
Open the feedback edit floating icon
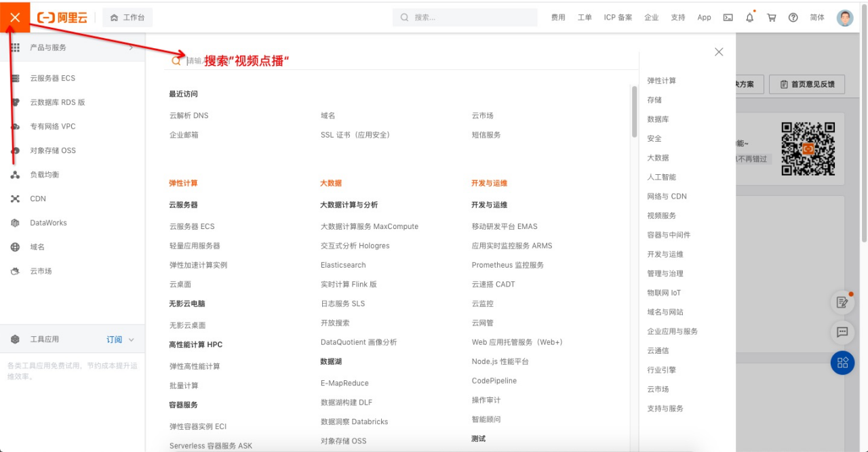[842, 302]
